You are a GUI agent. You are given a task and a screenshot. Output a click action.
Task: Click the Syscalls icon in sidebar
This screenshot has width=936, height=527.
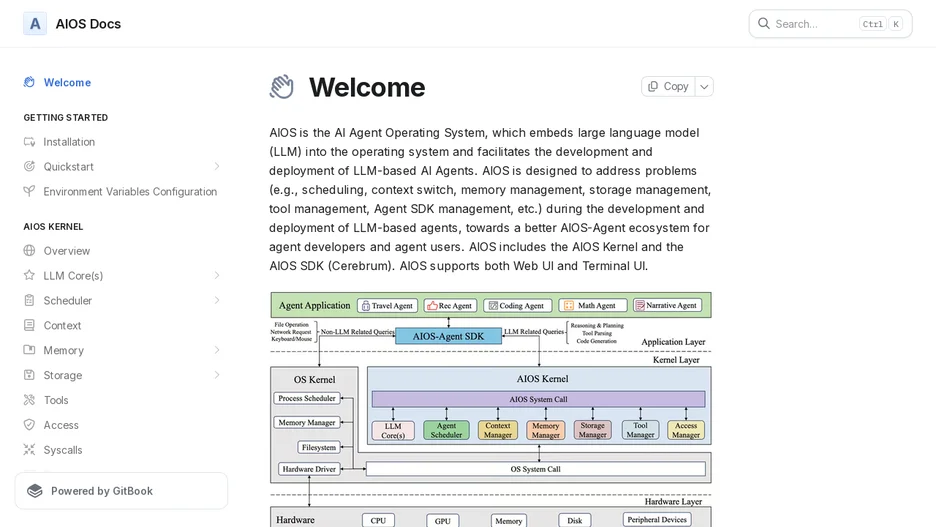(29, 449)
